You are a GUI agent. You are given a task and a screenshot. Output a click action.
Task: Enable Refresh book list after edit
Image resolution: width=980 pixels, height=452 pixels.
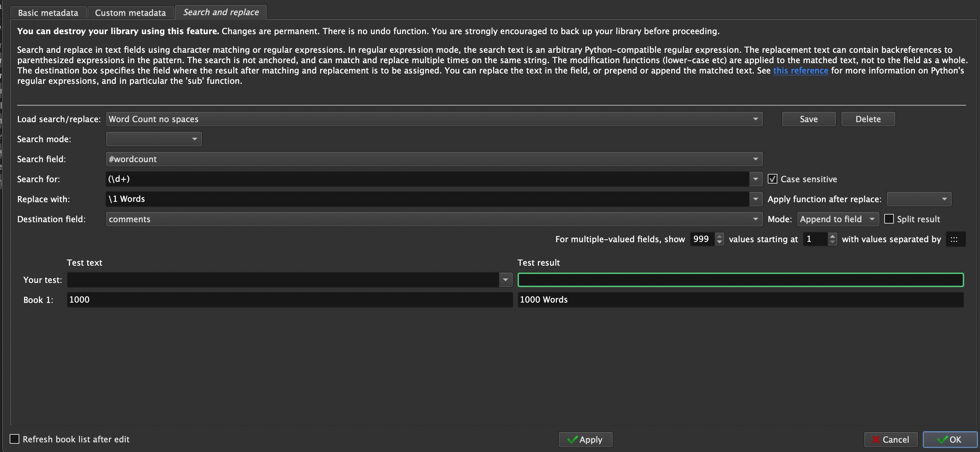click(14, 439)
